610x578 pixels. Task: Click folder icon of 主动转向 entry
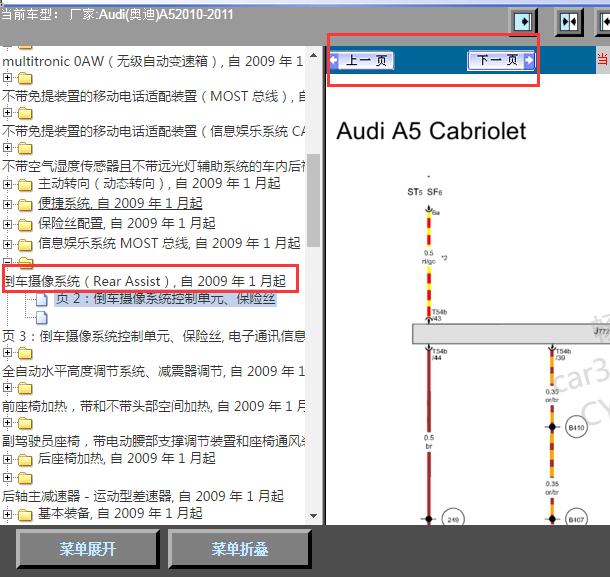(x=25, y=185)
